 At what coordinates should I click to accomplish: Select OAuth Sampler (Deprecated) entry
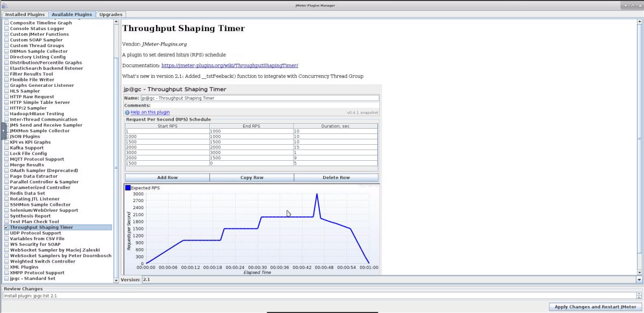43,170
